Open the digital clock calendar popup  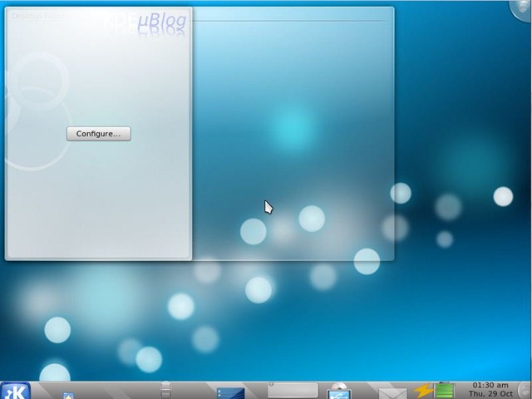point(490,390)
